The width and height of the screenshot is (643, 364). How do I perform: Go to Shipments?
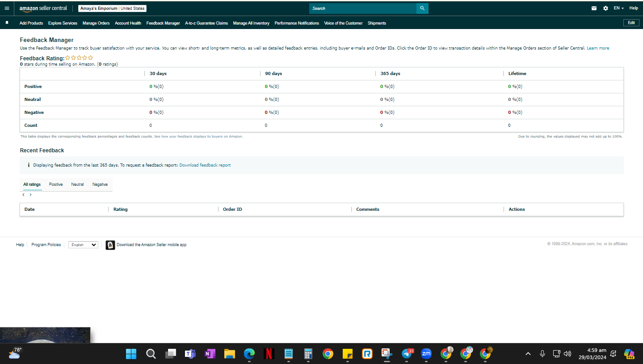click(377, 23)
